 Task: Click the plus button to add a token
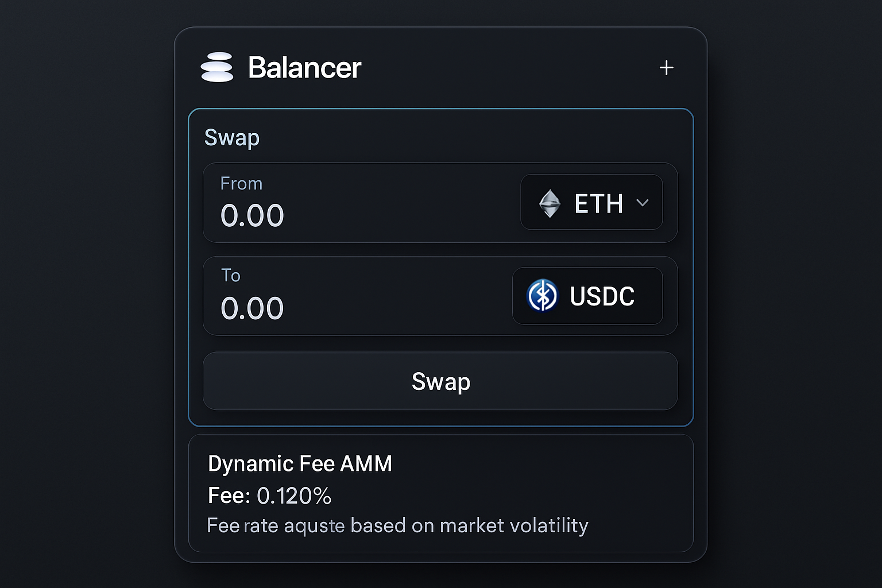pyautogui.click(x=667, y=67)
